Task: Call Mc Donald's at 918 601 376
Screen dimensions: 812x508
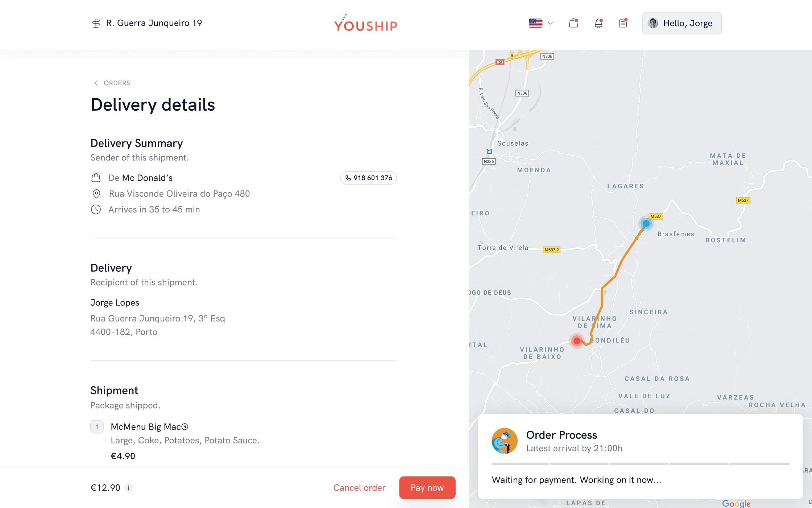Action: click(368, 178)
